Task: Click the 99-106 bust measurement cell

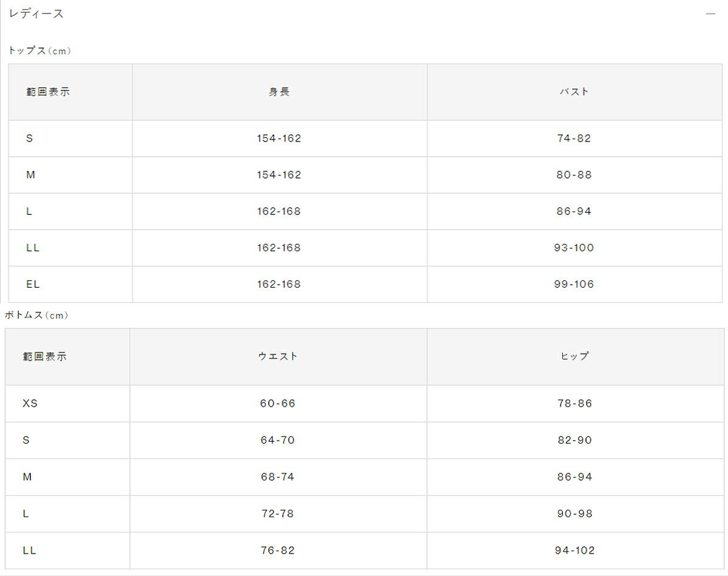Action: (574, 284)
